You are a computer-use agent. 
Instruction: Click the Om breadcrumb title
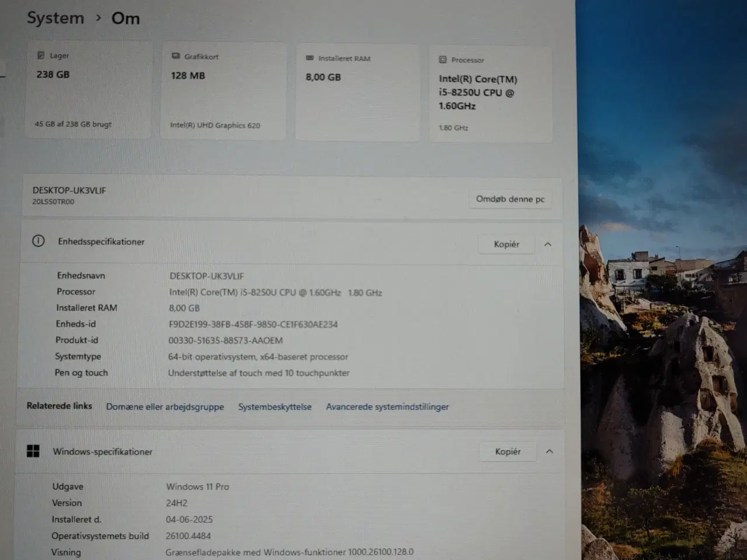(125, 19)
